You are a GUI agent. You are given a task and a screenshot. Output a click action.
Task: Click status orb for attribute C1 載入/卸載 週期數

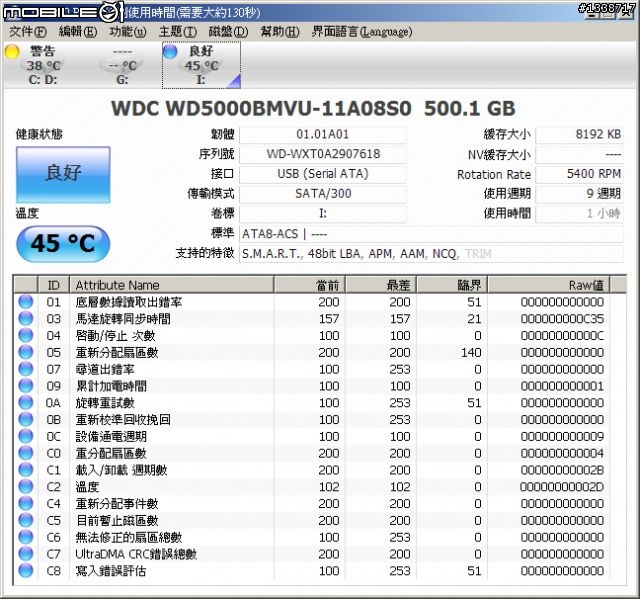[x=25, y=470]
